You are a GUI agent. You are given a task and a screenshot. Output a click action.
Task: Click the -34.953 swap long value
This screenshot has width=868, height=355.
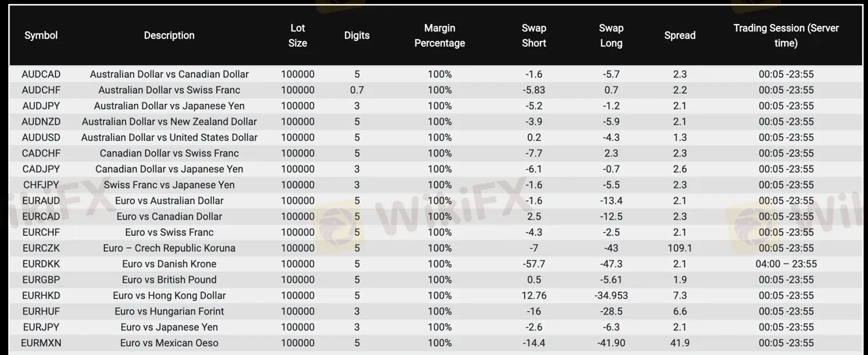[611, 295]
